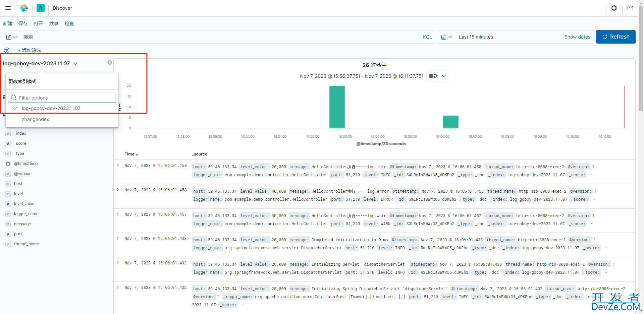Focus the Filter options input
This screenshot has height=314, width=644.
[x=62, y=98]
